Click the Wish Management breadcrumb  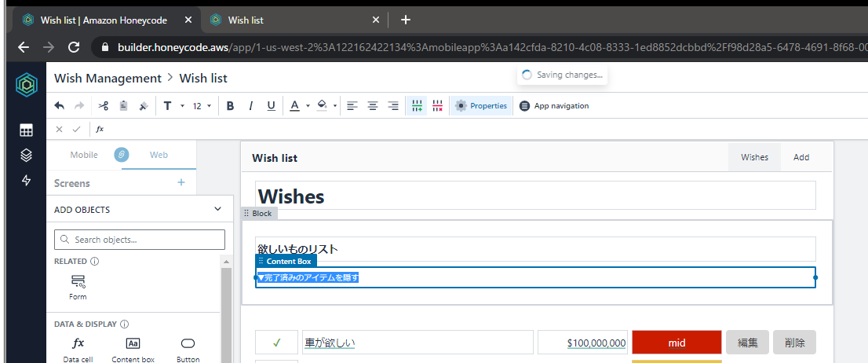108,78
